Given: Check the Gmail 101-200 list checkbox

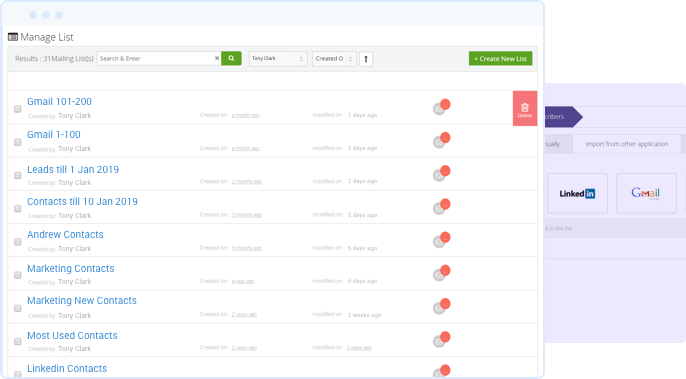Looking at the screenshot, I should 18,109.
